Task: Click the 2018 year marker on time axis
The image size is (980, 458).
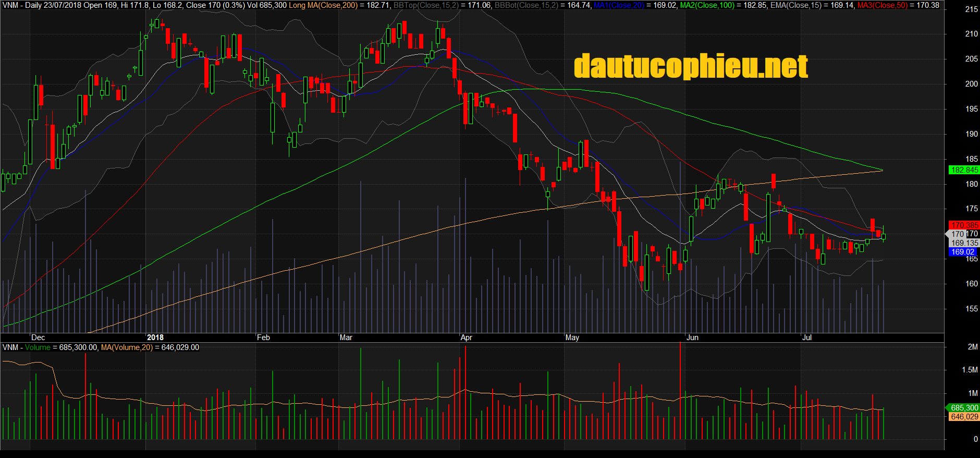Action: coord(155,338)
